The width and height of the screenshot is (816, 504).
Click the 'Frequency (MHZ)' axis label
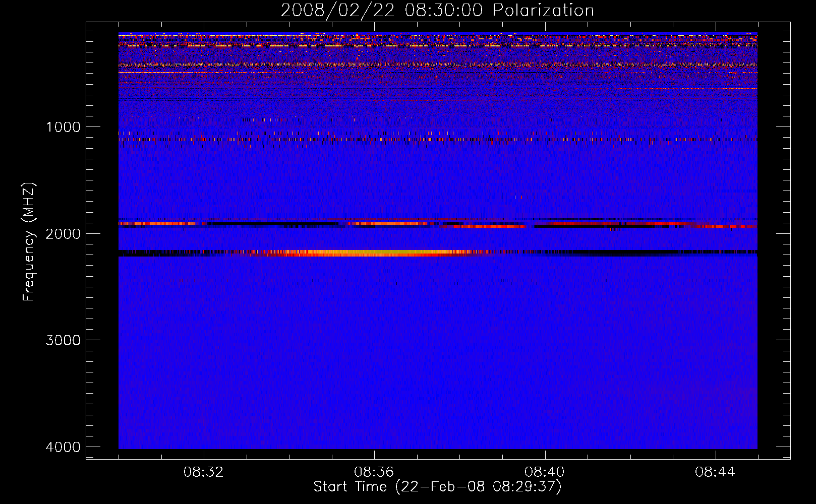pyautogui.click(x=29, y=241)
